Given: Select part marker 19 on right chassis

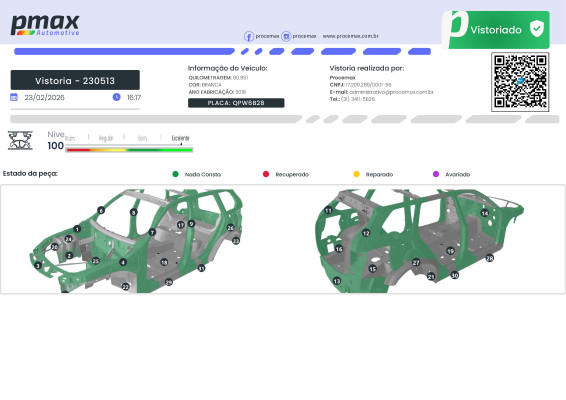Looking at the screenshot, I should 450,251.
